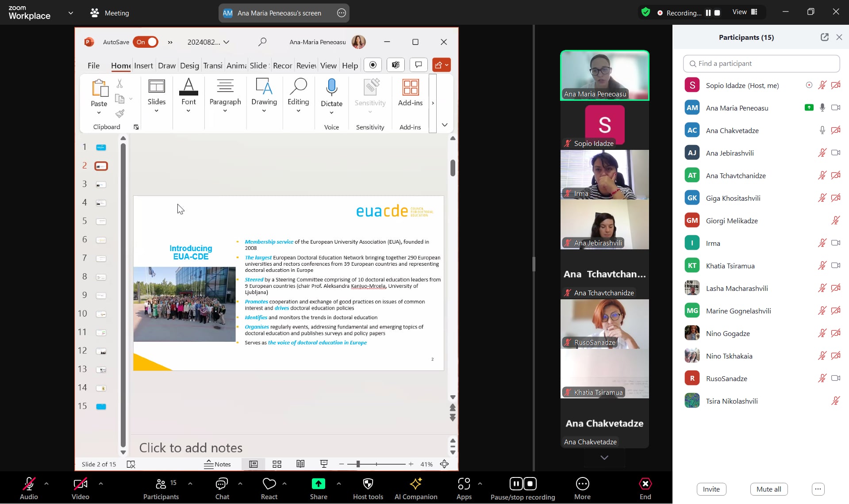Expand the Paragraph dropdown
The height and width of the screenshot is (504, 849).
click(x=225, y=111)
